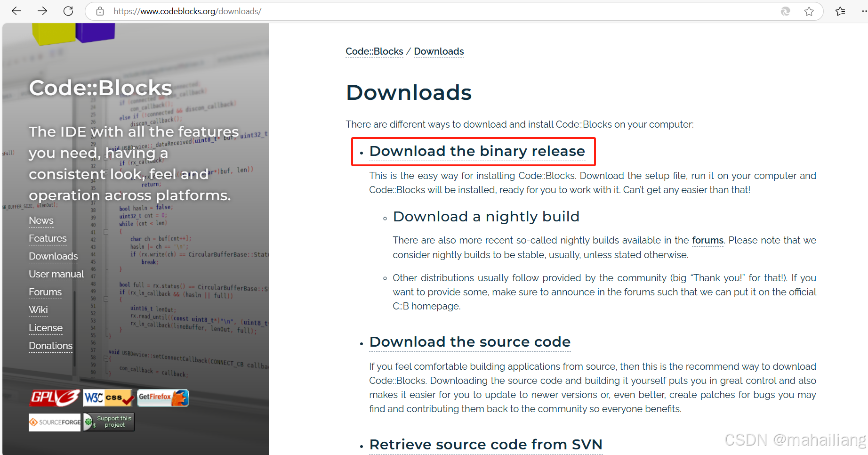Click the icon left of the favorite star

(785, 11)
